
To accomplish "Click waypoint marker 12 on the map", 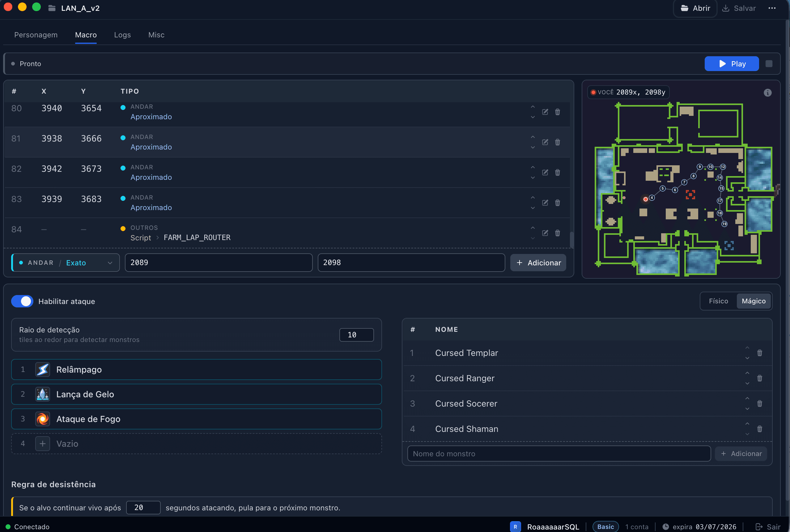I will point(723,167).
